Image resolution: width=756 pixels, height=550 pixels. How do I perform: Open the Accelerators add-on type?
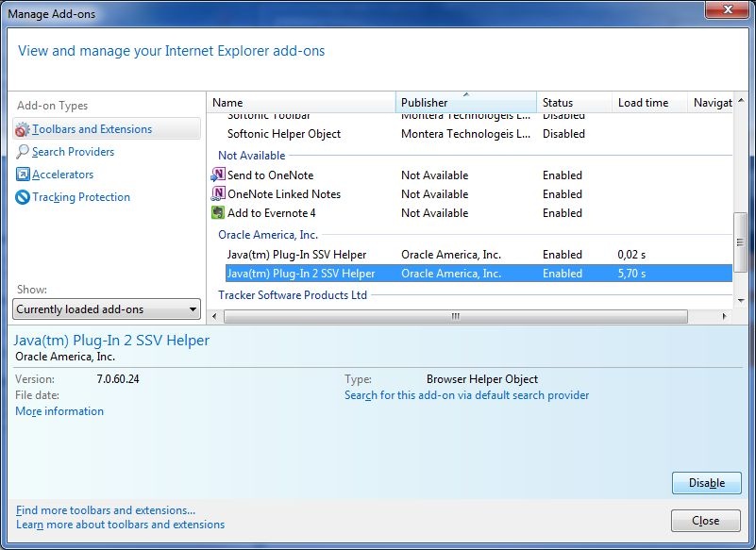tap(62, 175)
